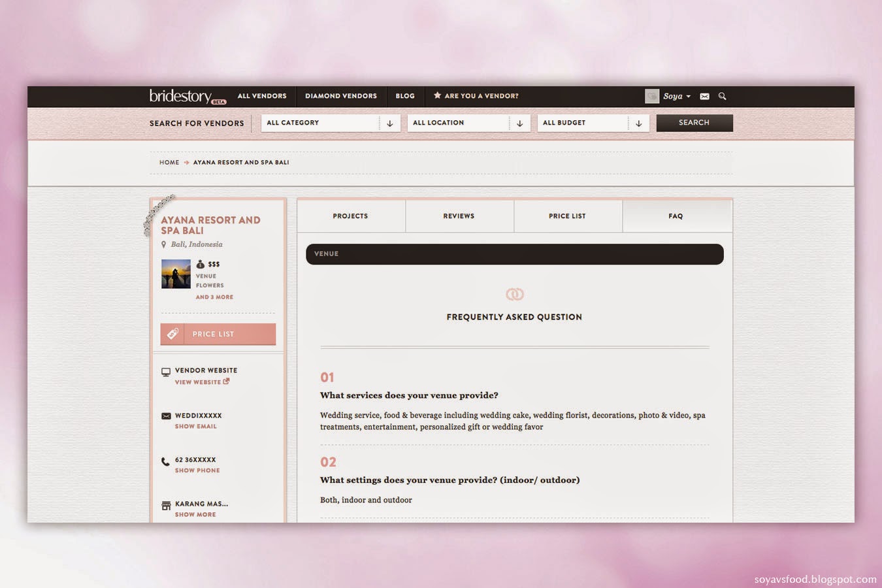Open the messages envelope icon
This screenshot has height=588, width=882.
tap(704, 96)
